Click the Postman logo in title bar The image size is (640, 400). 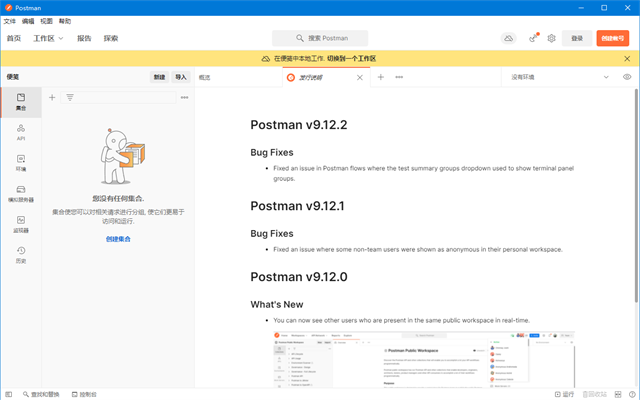[x=8, y=8]
